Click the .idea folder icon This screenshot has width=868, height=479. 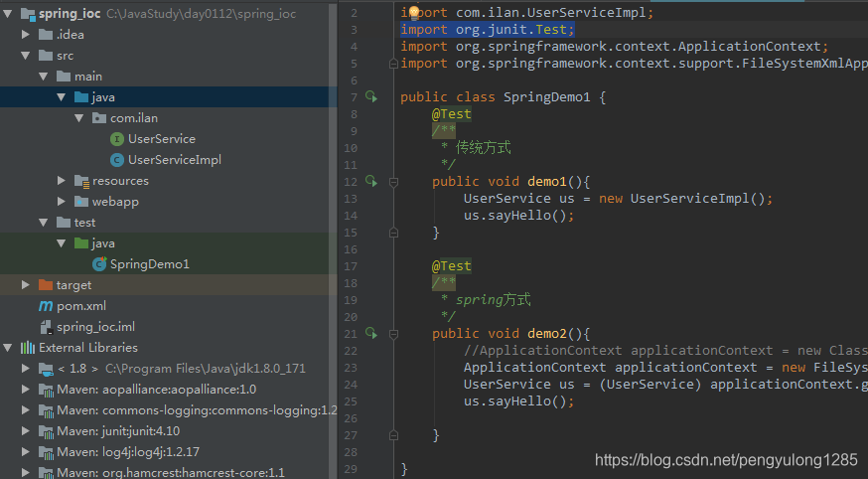tap(46, 35)
